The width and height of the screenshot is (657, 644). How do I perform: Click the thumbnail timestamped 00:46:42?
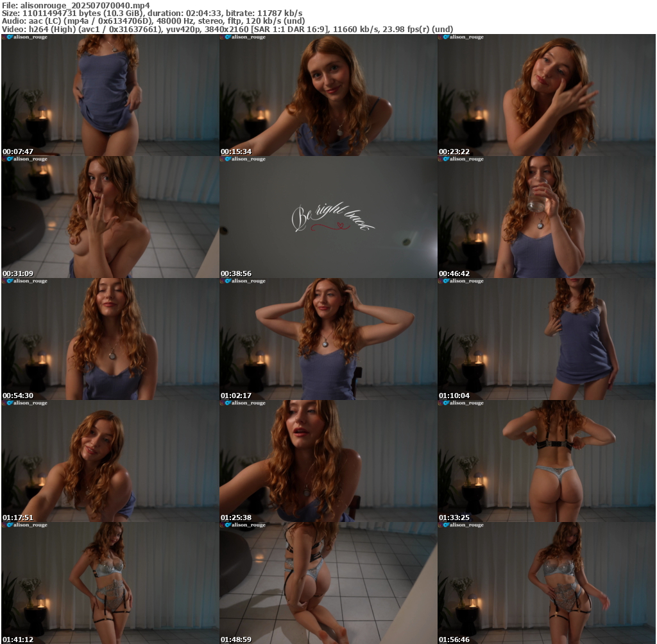546,217
